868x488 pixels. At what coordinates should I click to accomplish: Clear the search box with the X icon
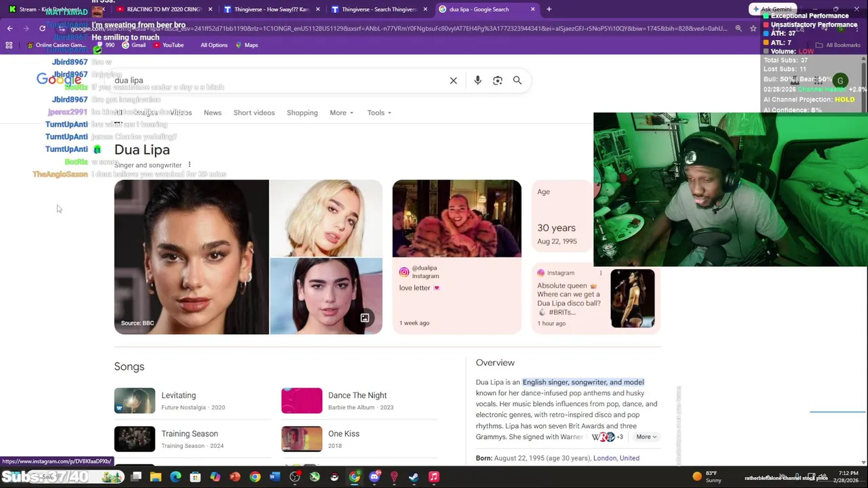454,81
